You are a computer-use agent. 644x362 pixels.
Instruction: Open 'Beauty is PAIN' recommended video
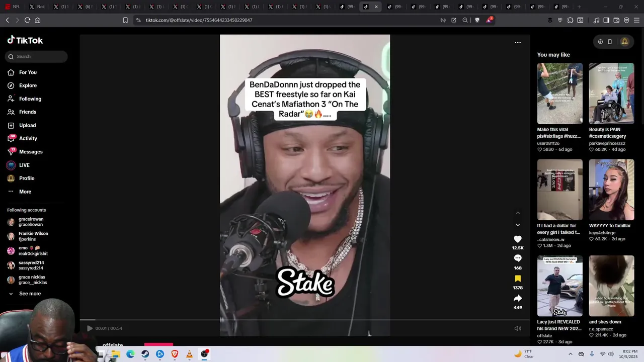[x=611, y=94]
